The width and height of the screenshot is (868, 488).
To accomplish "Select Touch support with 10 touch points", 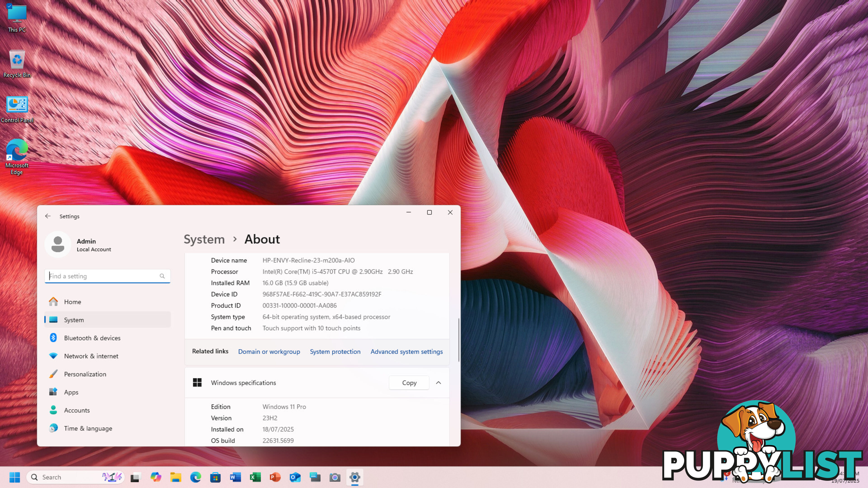I will point(311,328).
